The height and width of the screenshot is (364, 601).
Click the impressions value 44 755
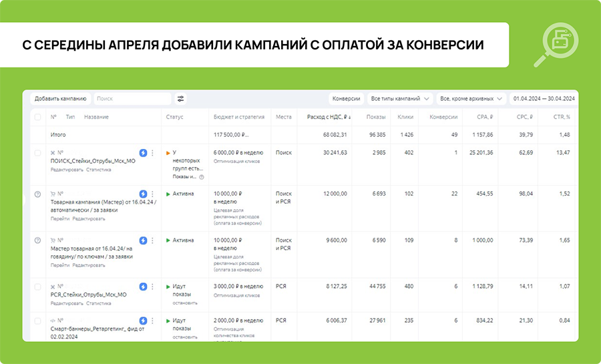377,287
